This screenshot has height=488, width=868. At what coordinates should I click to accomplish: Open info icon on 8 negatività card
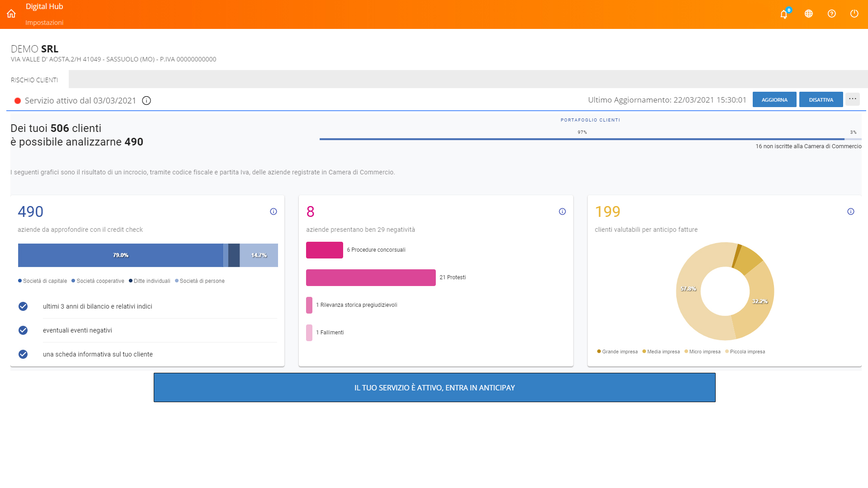pos(562,211)
